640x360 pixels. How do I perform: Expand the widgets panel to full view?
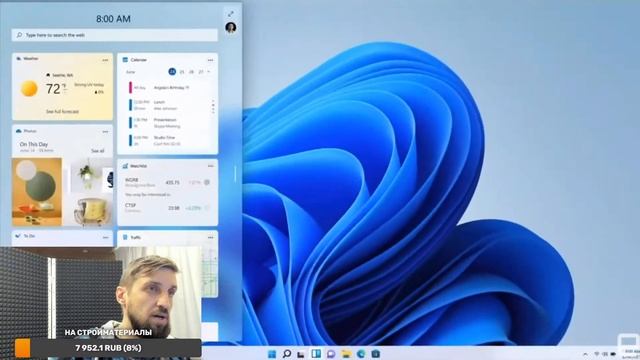pos(231,14)
